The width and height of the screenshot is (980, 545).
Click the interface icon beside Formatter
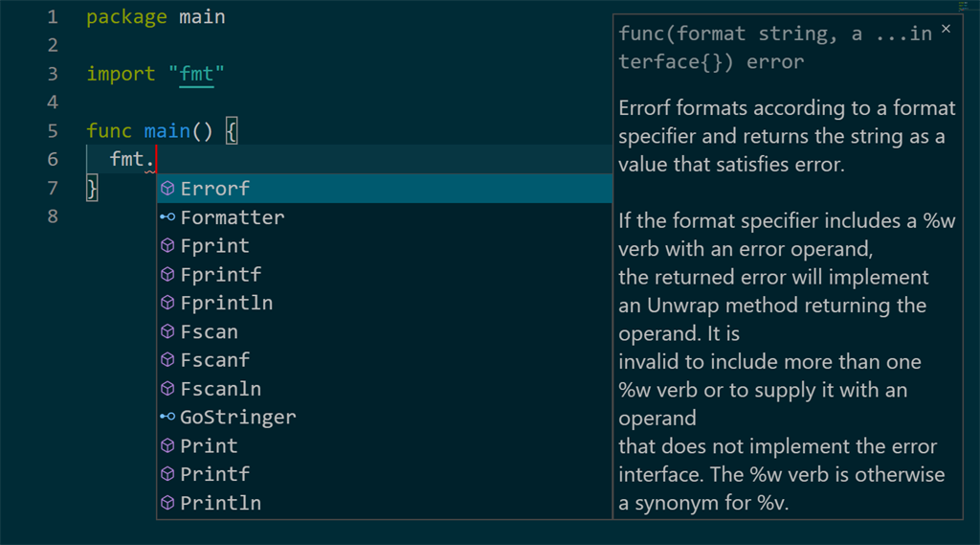(167, 217)
